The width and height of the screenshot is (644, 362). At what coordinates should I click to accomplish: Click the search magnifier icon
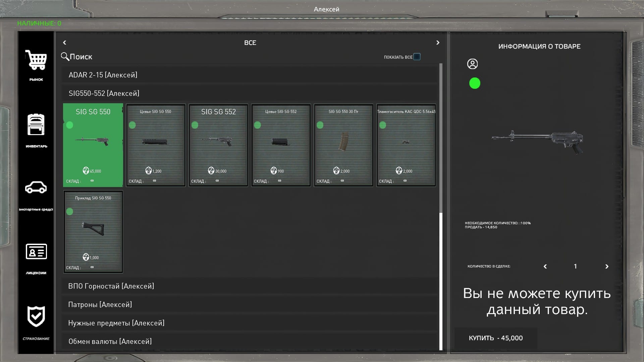click(x=65, y=56)
